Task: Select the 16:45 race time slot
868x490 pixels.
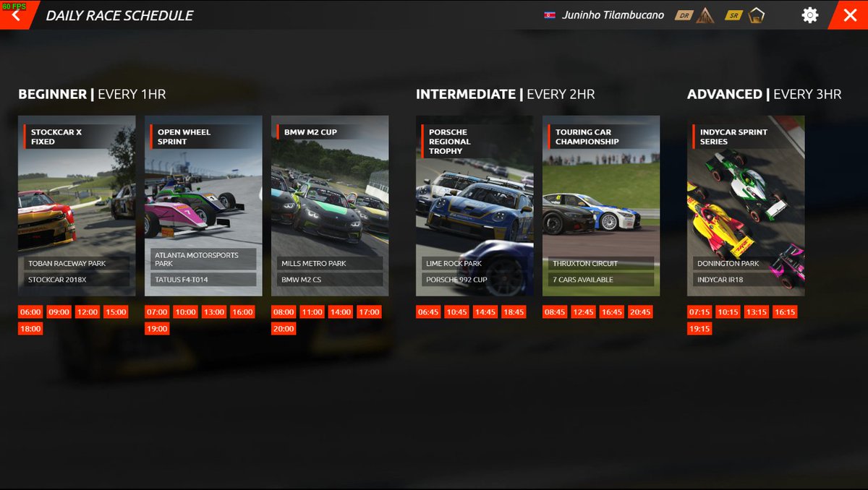Action: click(x=611, y=312)
